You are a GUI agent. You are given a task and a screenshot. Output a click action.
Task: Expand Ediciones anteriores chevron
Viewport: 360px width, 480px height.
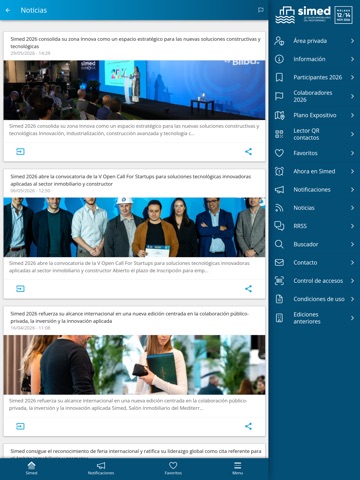[x=352, y=318]
